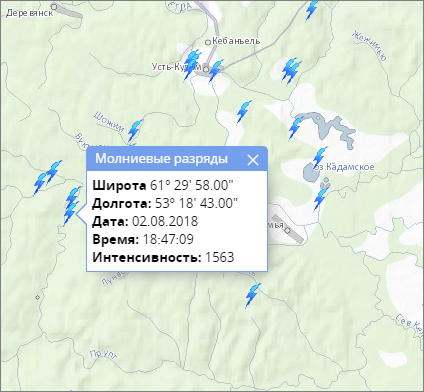Close the Молниевые разряды popup
This screenshot has height=392, width=424.
coord(253,160)
